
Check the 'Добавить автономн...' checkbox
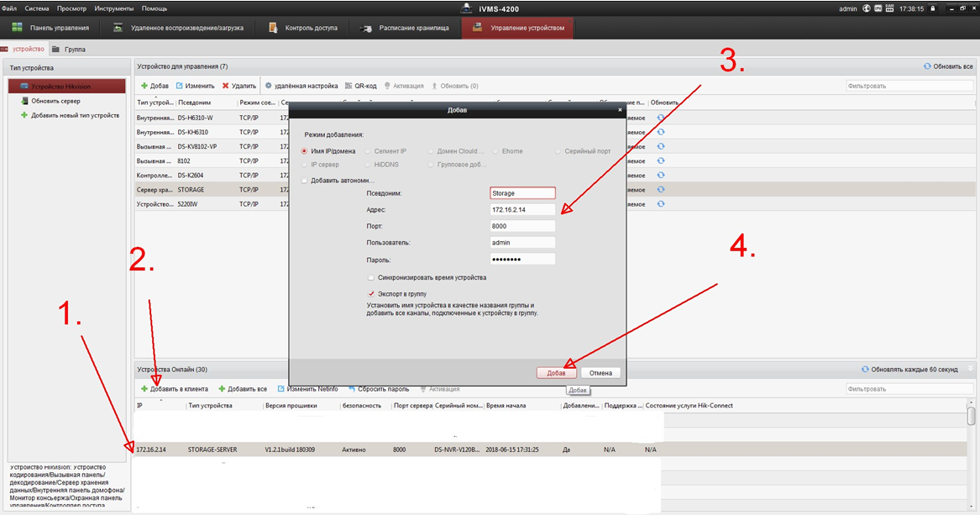coord(304,181)
